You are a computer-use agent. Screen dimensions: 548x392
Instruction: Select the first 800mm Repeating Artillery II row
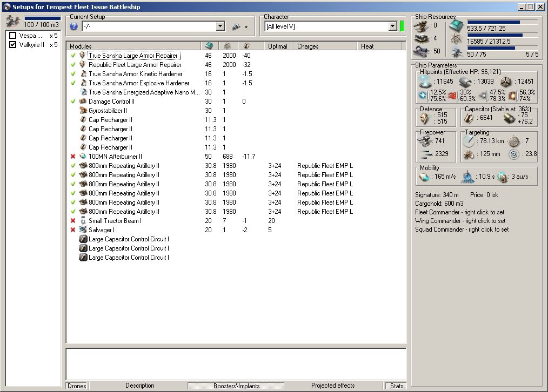pyautogui.click(x=236, y=165)
